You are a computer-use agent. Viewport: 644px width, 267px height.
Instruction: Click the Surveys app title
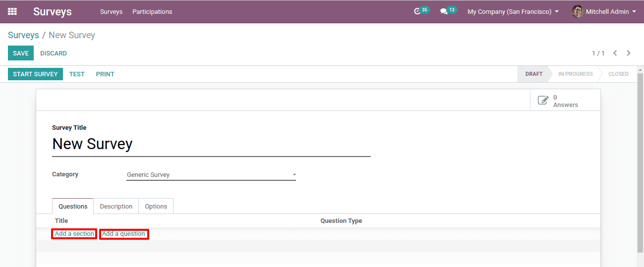coord(53,11)
